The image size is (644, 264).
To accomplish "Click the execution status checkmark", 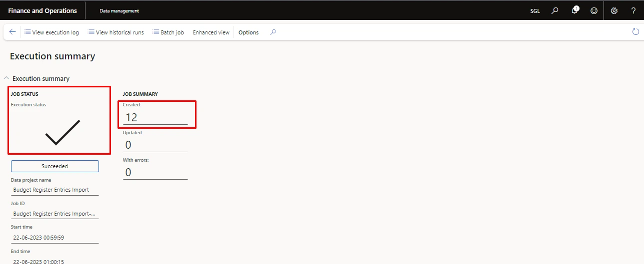I will (62, 132).
